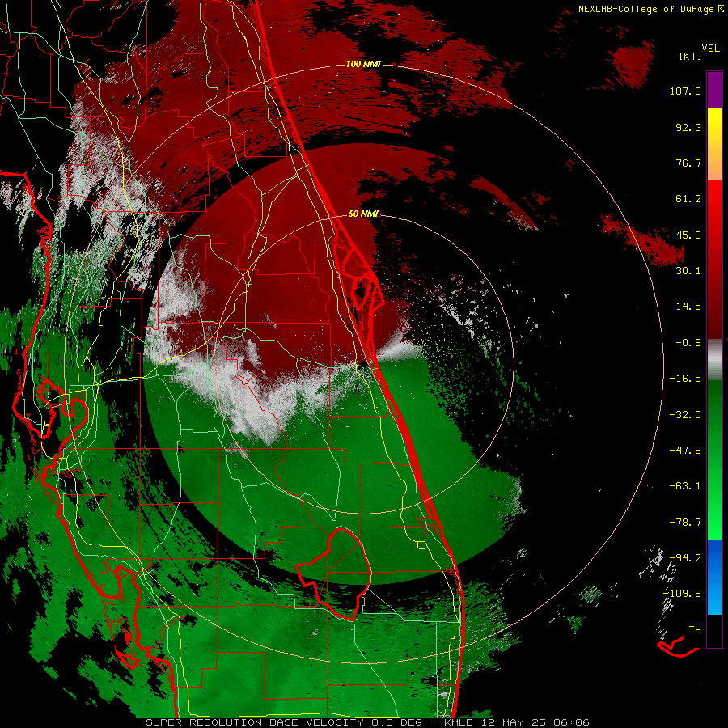Click the Super-Resolution Base Velocity caption
728x728 pixels.
368,722
